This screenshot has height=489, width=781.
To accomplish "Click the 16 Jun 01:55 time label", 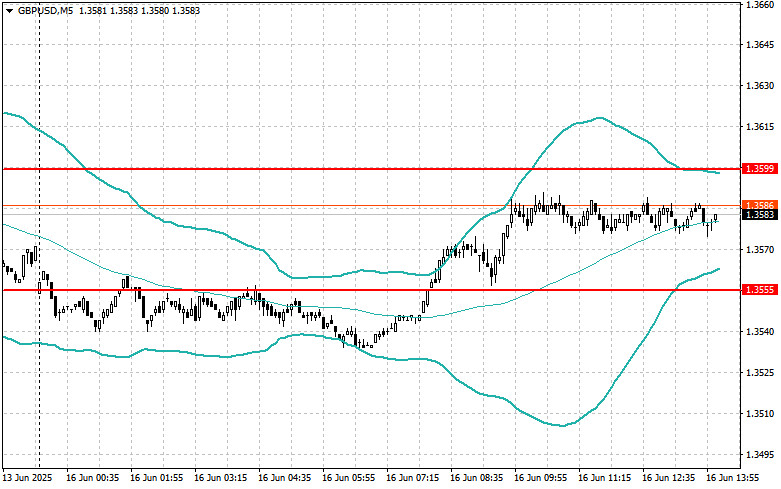I will (x=156, y=478).
